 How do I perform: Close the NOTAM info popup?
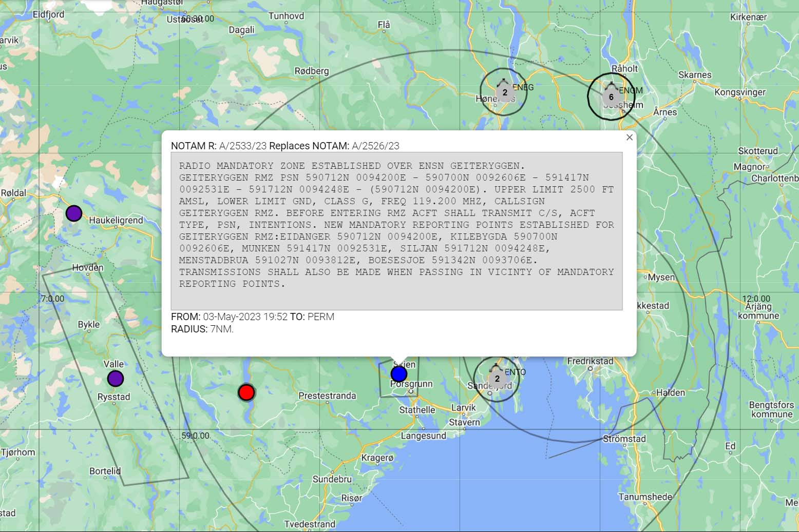[x=630, y=137]
